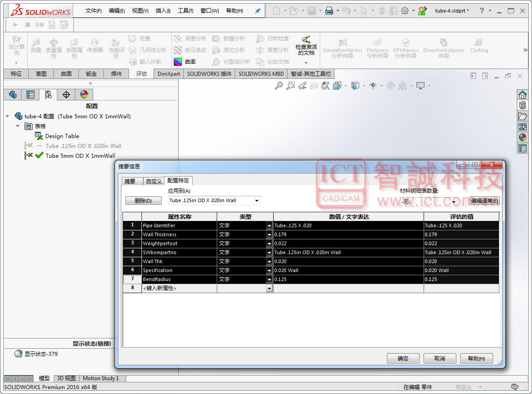Click the Apply Scene icon

click(403, 86)
